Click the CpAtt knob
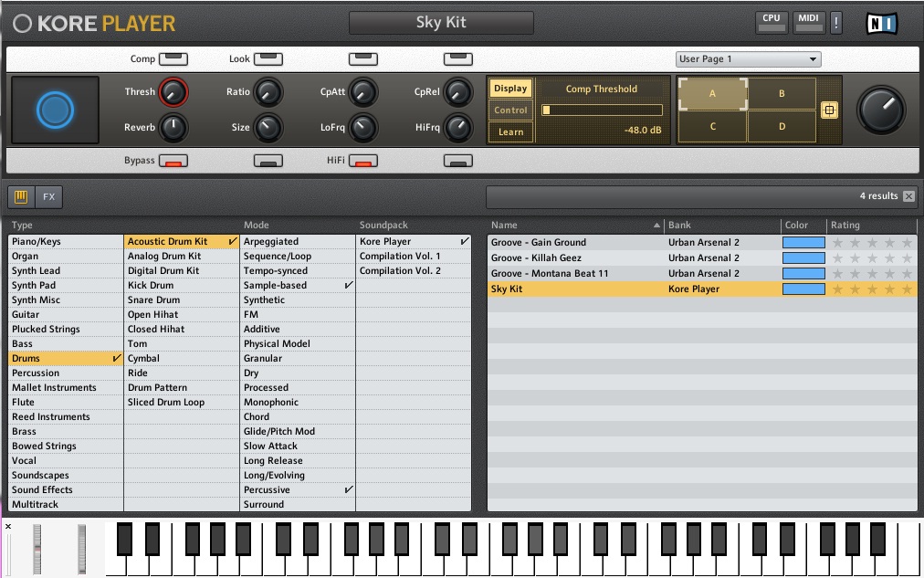 (363, 92)
